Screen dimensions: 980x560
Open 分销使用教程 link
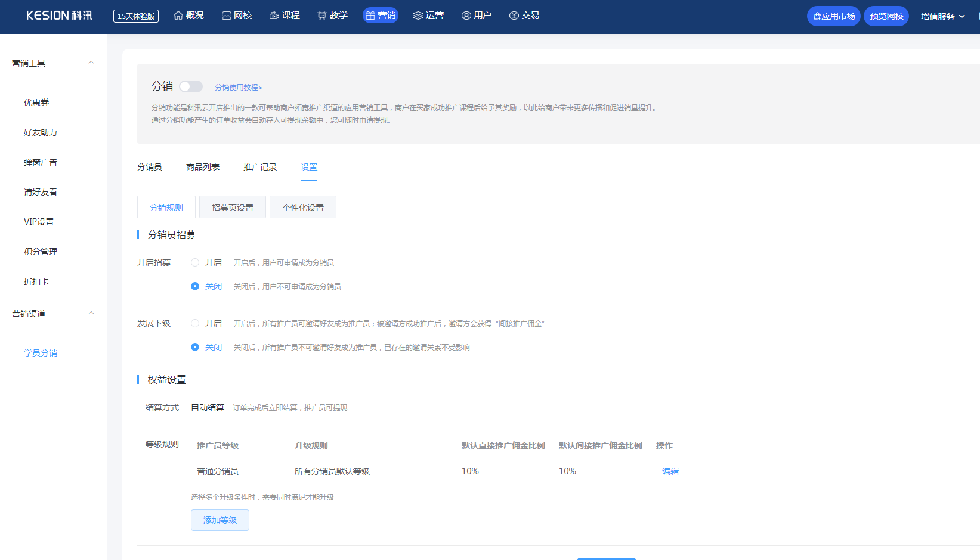(239, 88)
